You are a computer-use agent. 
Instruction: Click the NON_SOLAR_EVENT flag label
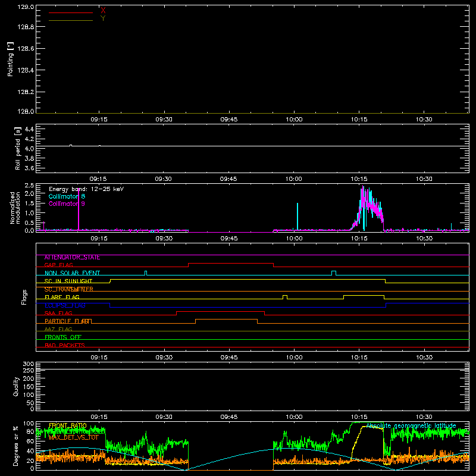click(x=72, y=273)
